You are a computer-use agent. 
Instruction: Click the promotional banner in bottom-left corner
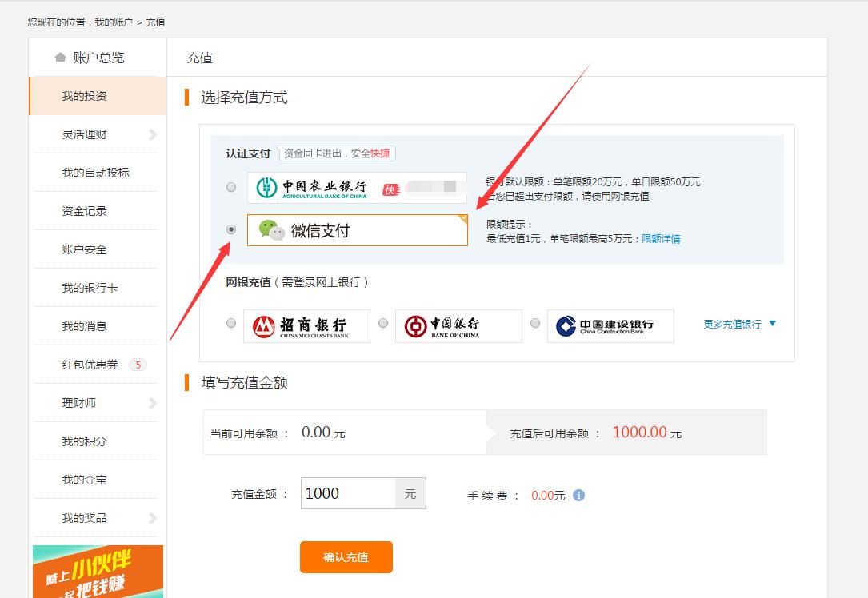point(97,571)
